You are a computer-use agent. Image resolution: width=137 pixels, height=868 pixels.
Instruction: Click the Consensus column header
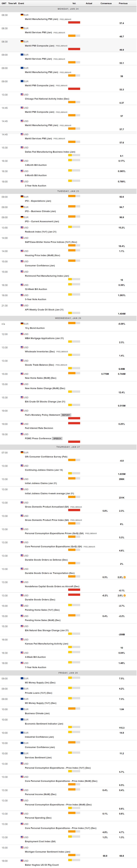tap(106, 3)
